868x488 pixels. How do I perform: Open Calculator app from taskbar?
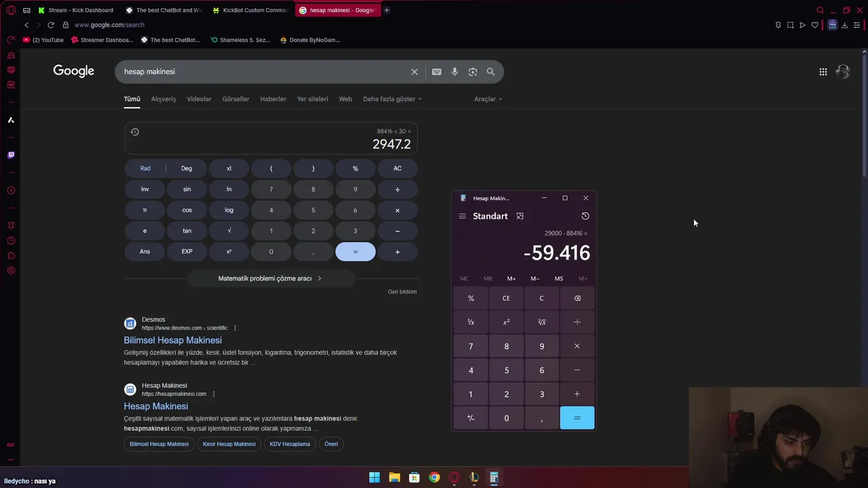click(x=494, y=477)
